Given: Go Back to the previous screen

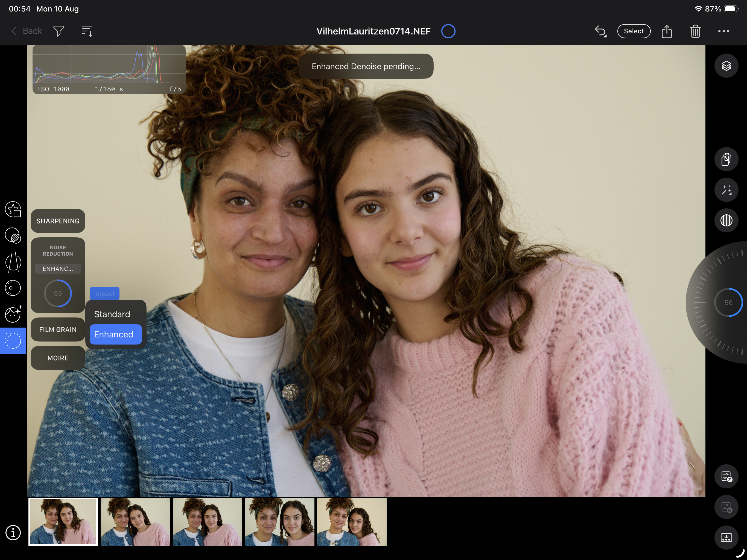Looking at the screenshot, I should pos(27,31).
